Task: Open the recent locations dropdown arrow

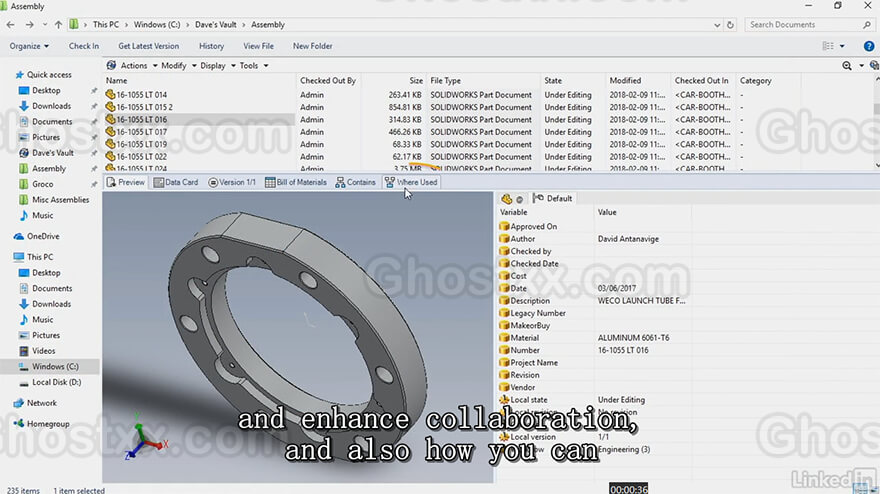Action: (x=44, y=25)
